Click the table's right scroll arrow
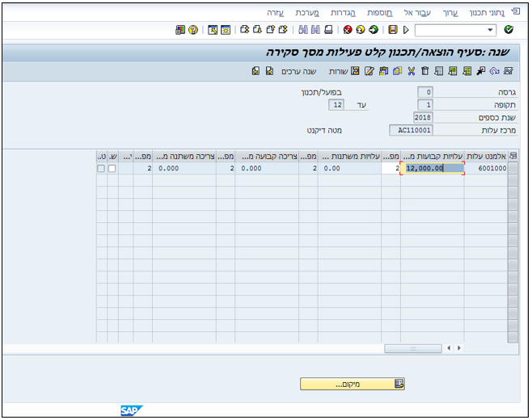Screen dimensions: 532x420 [459, 348]
